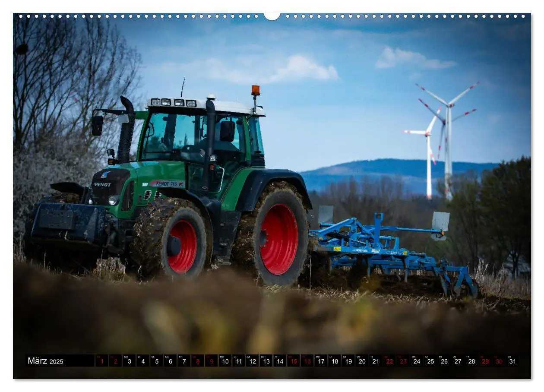Screen dimensions: 544x392
Task: Select red day 30 in the date row
Action: [x=498, y=361]
